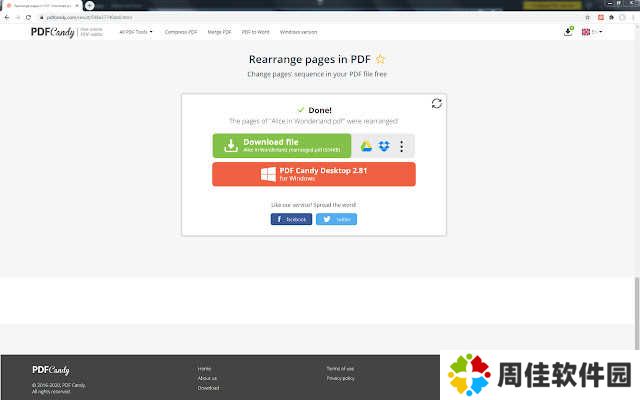Add page to favorites with star icon

coord(380,59)
